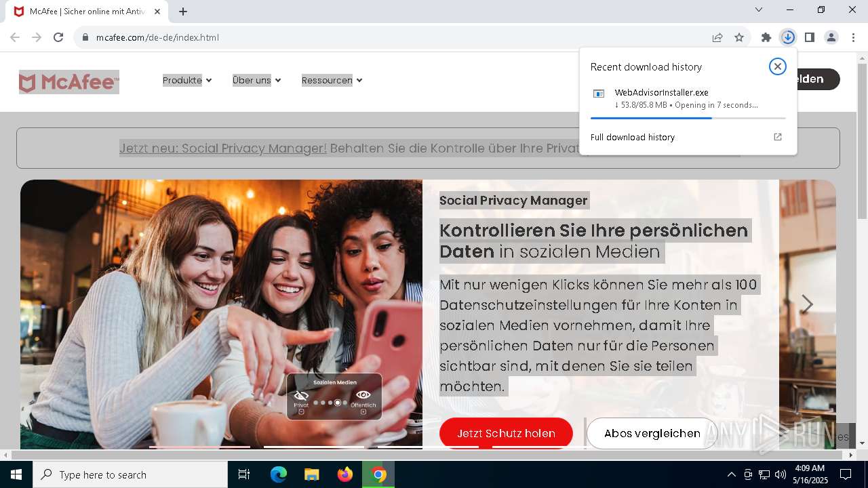Image resolution: width=868 pixels, height=488 pixels.
Task: Click the McAfee logo
Action: (x=69, y=82)
